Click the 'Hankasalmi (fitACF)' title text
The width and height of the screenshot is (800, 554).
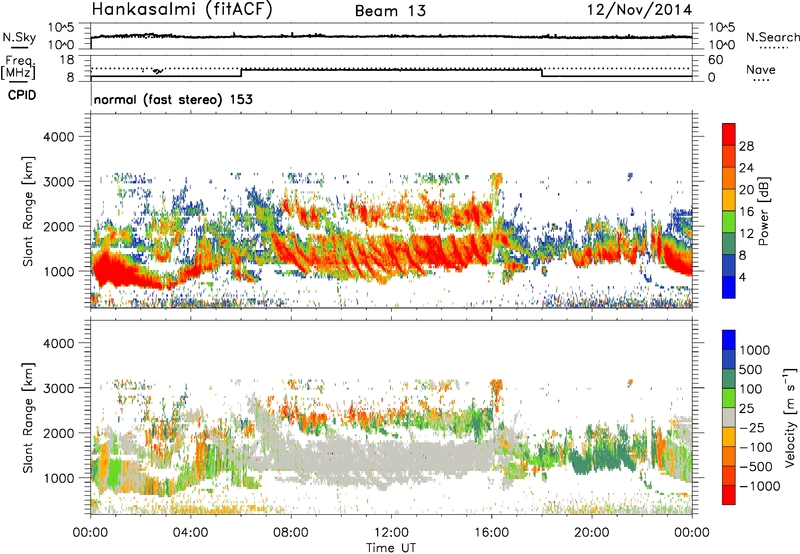(x=182, y=9)
